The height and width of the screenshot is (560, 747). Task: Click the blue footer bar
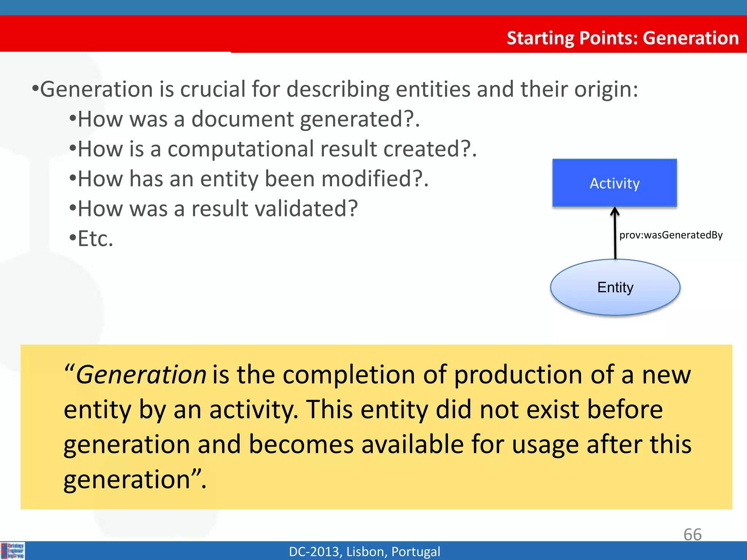pyautogui.click(x=547, y=551)
